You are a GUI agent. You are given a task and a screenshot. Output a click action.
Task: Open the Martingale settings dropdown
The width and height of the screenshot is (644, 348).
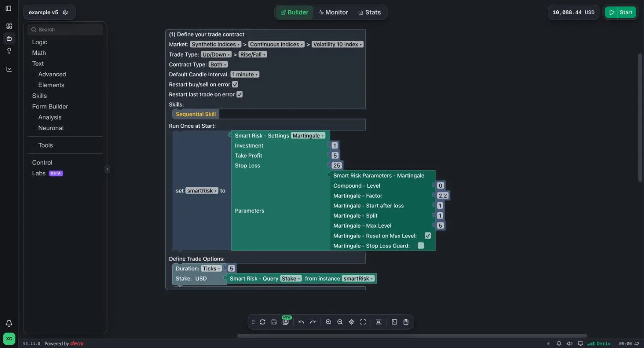coord(308,136)
